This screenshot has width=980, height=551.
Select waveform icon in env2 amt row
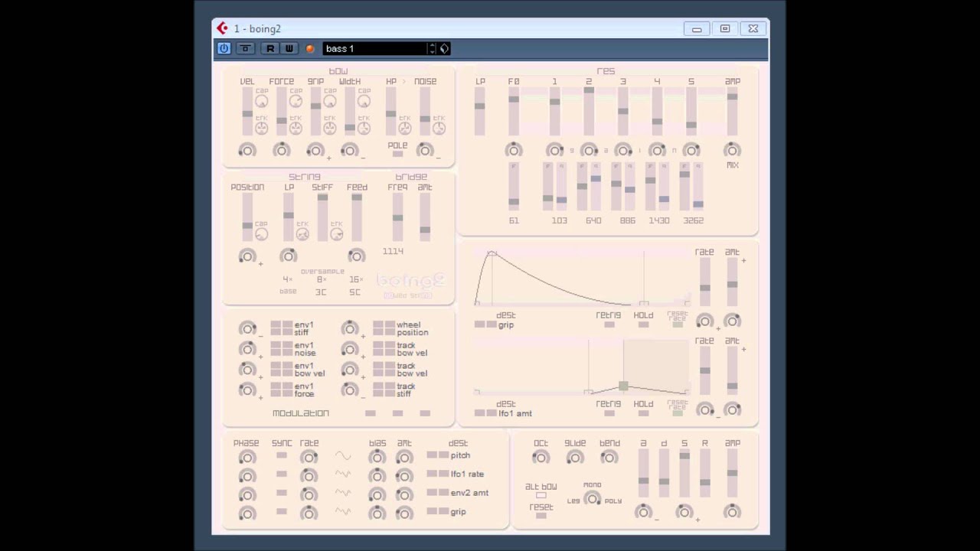pos(342,493)
